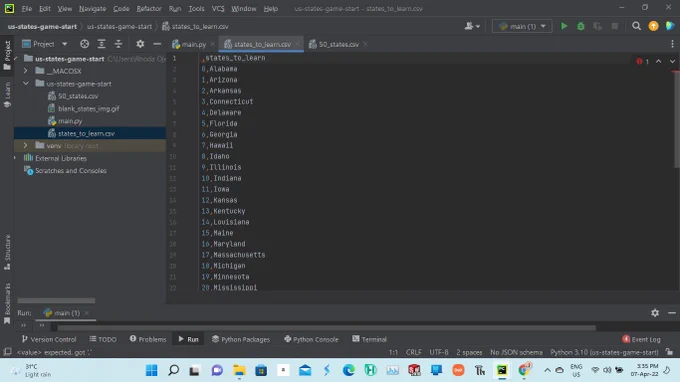680x382 pixels.
Task: Open Event Log panel
Action: pos(641,339)
